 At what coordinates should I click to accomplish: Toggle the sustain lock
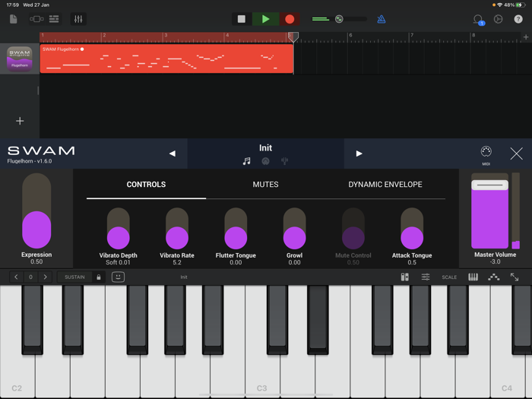(98, 277)
